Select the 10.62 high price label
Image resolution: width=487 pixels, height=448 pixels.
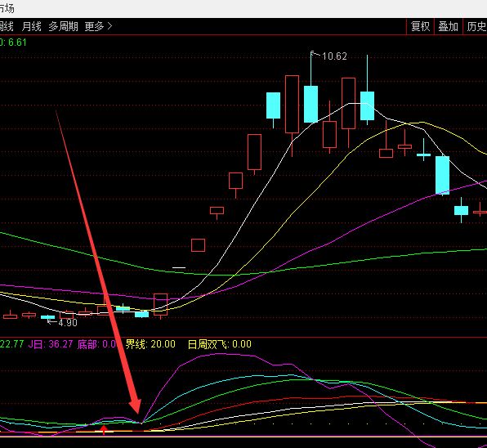click(x=334, y=56)
